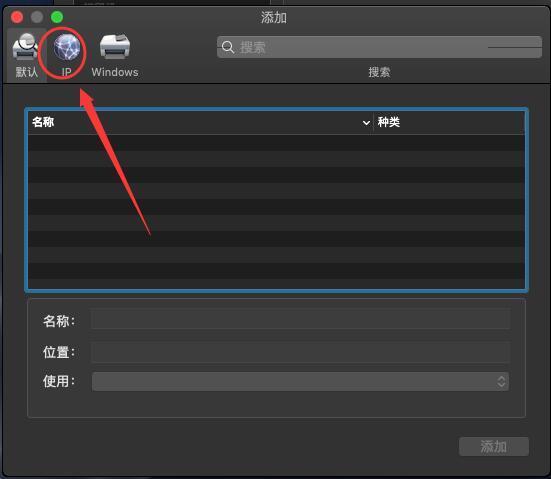Click the 使用 dropdown up-down arrows
The width and height of the screenshot is (551, 479).
(x=501, y=382)
